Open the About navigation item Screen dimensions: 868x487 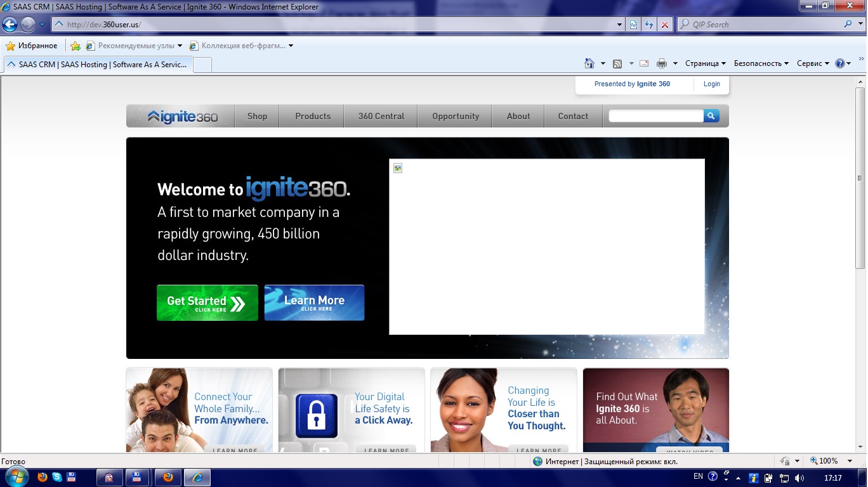point(518,116)
